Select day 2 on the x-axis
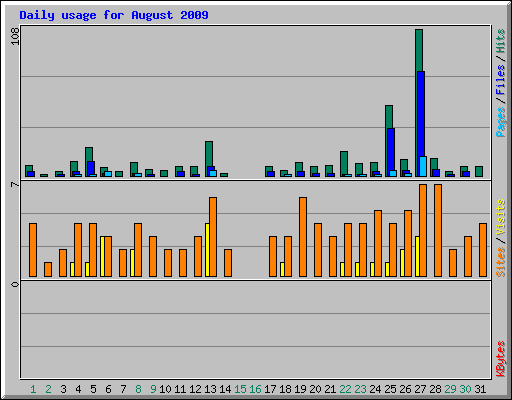The height and width of the screenshot is (400, 512). [48, 389]
